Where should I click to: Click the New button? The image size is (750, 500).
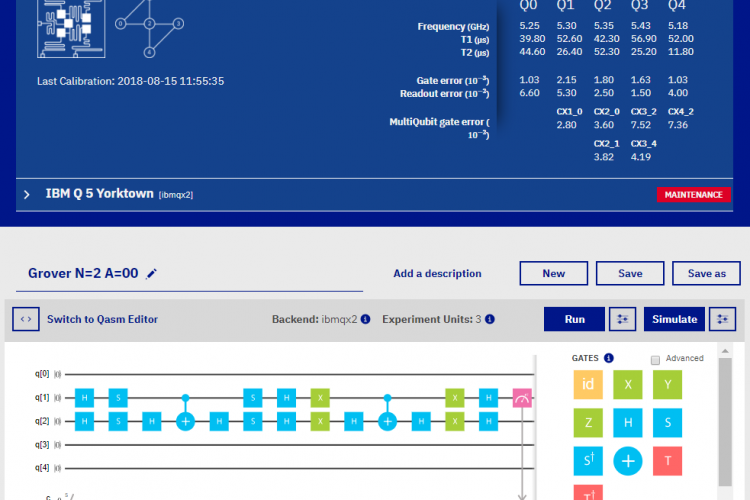553,273
